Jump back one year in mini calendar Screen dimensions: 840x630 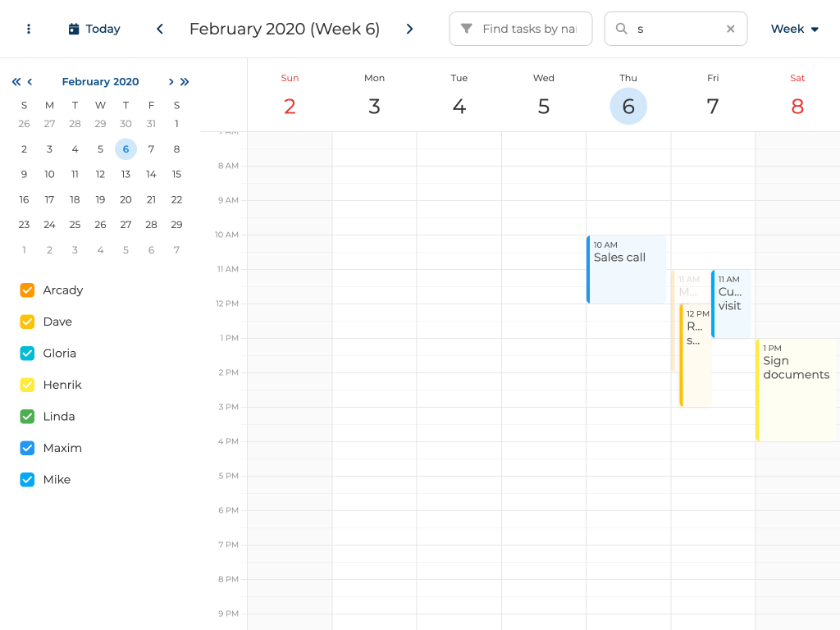click(x=16, y=81)
